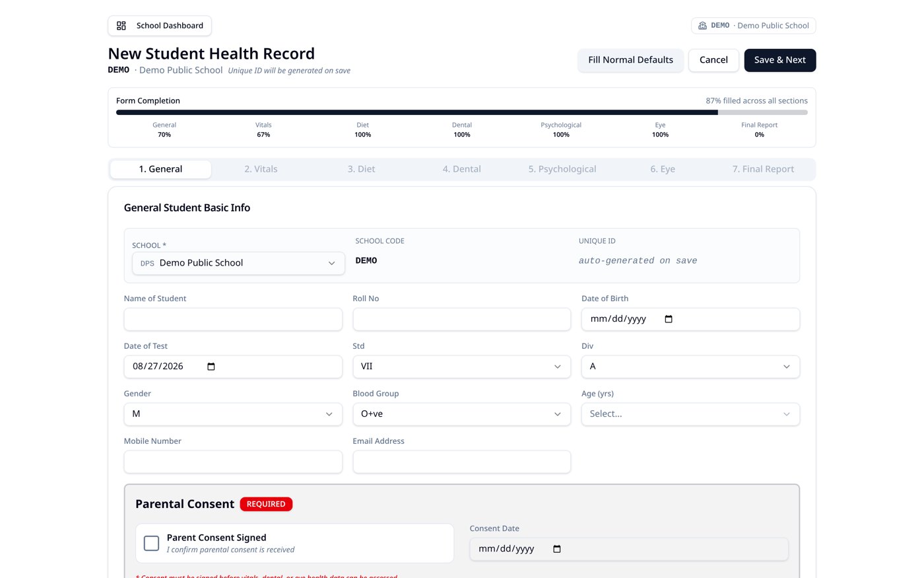Click the Final Report 0% completion label
The width and height of the screenshot is (924, 578).
[759, 129]
